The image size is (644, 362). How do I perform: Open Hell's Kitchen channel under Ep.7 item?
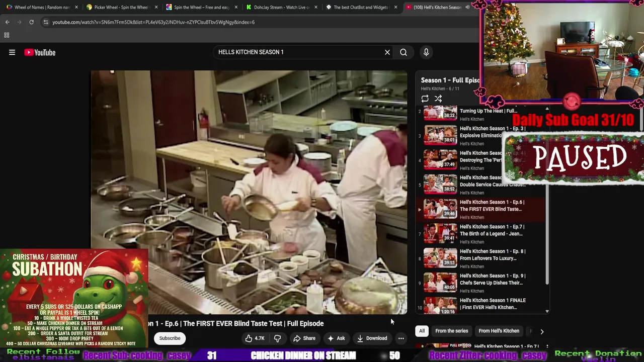click(x=471, y=242)
